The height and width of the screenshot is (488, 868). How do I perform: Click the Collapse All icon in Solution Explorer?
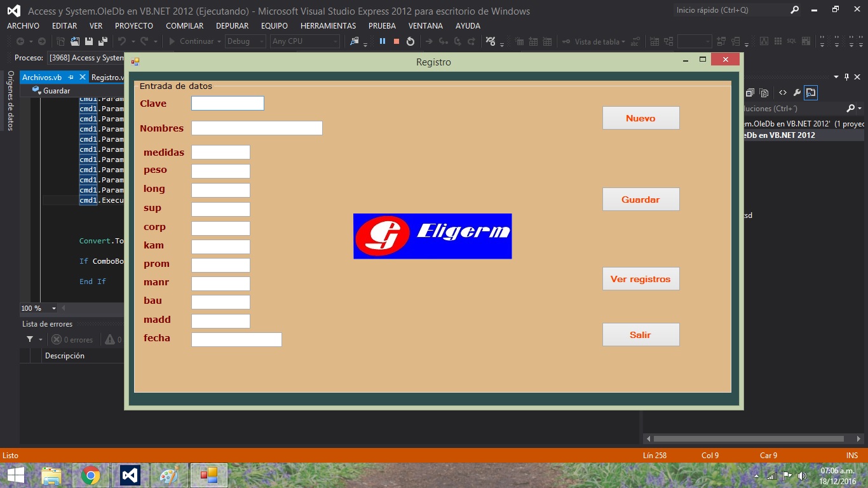tap(750, 93)
